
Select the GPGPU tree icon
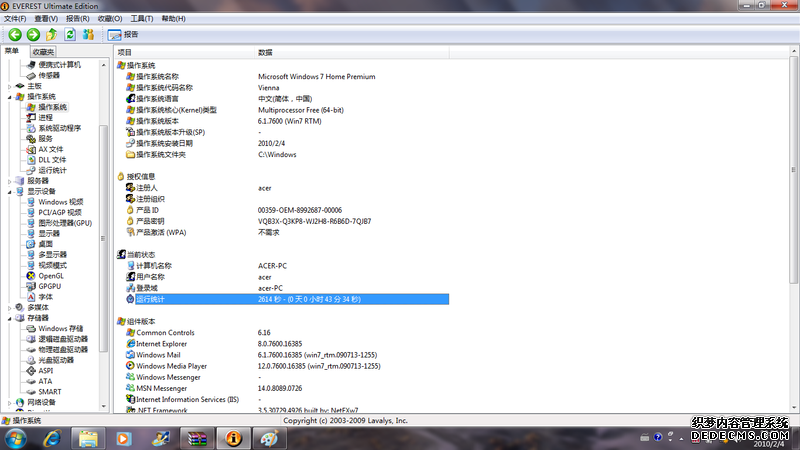click(31, 286)
